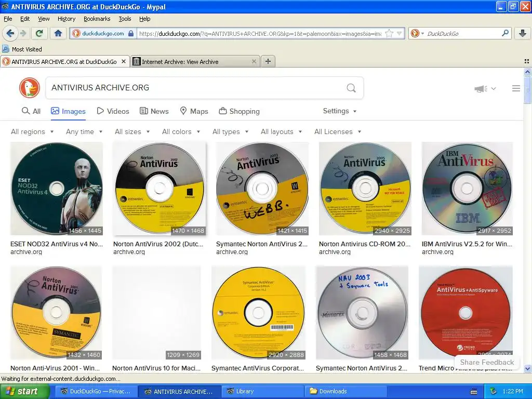Open the File menu

click(7, 19)
